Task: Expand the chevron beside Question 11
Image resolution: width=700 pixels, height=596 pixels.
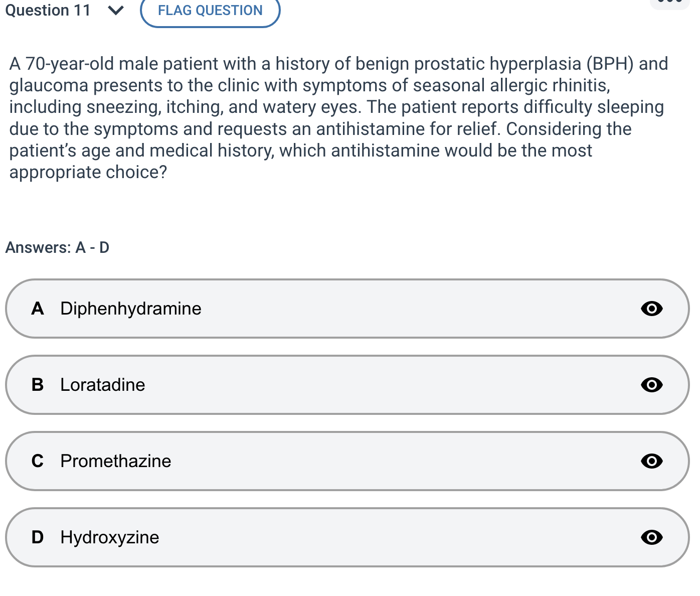Action: pos(116,11)
